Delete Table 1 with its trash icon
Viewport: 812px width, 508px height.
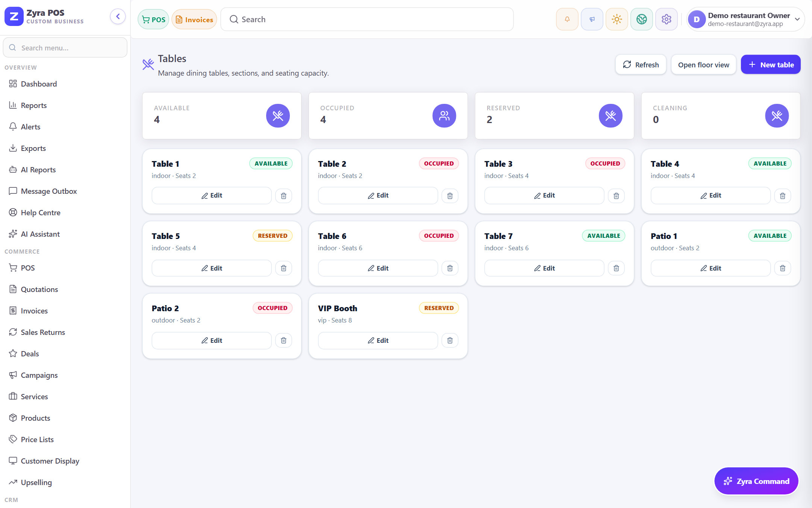click(x=283, y=196)
